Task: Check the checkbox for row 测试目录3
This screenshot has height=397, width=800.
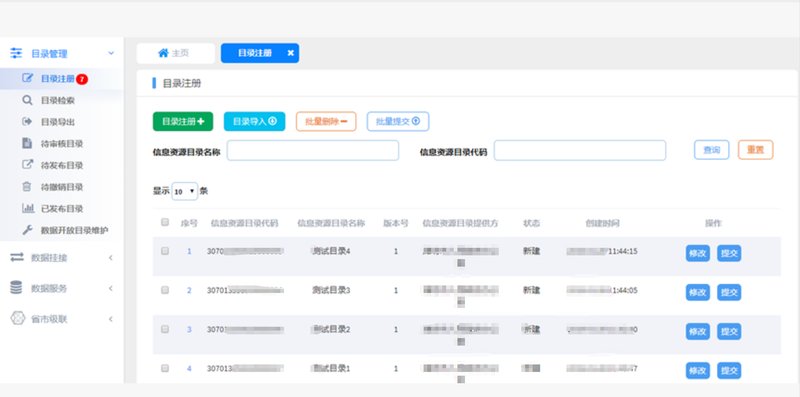Action: (x=165, y=290)
